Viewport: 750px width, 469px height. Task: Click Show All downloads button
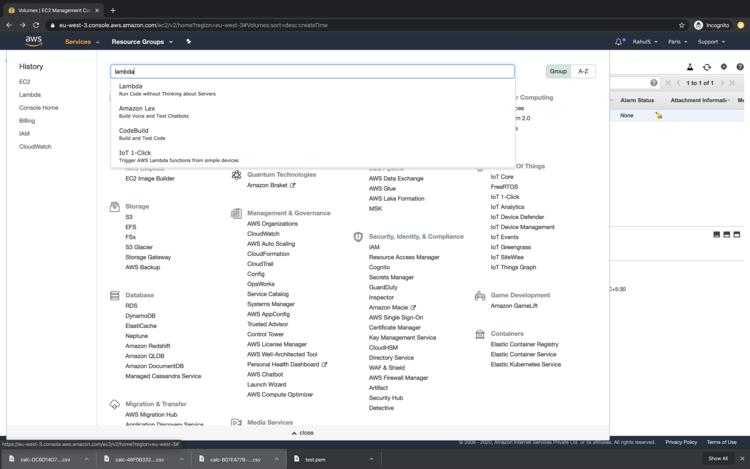coord(718,458)
